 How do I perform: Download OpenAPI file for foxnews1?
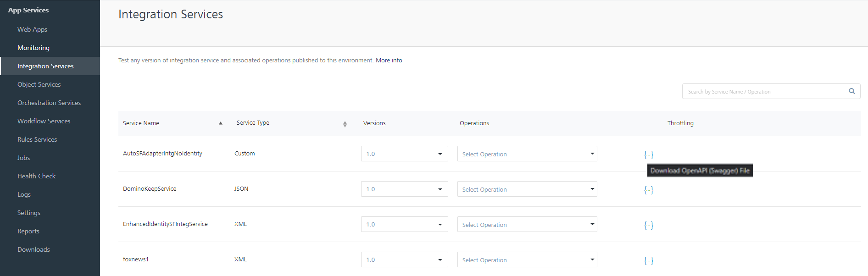648,260
